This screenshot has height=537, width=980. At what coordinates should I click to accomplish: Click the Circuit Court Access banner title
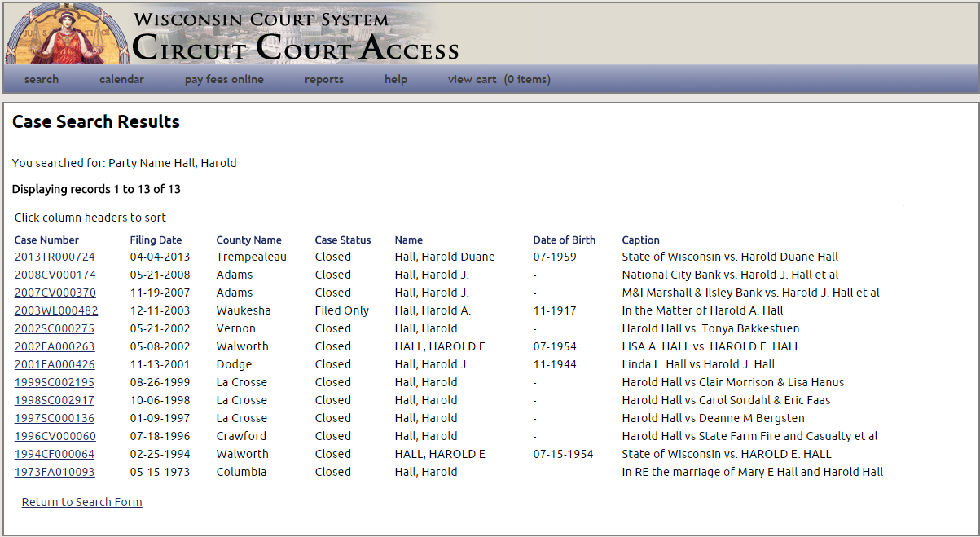click(296, 47)
